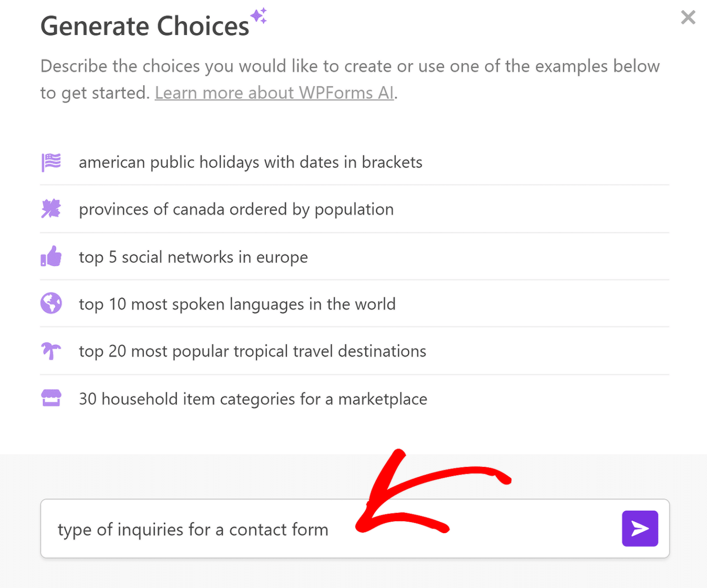This screenshot has width=707, height=588.
Task: Choose the top 10 most spoken languages suggestion
Action: 237,304
